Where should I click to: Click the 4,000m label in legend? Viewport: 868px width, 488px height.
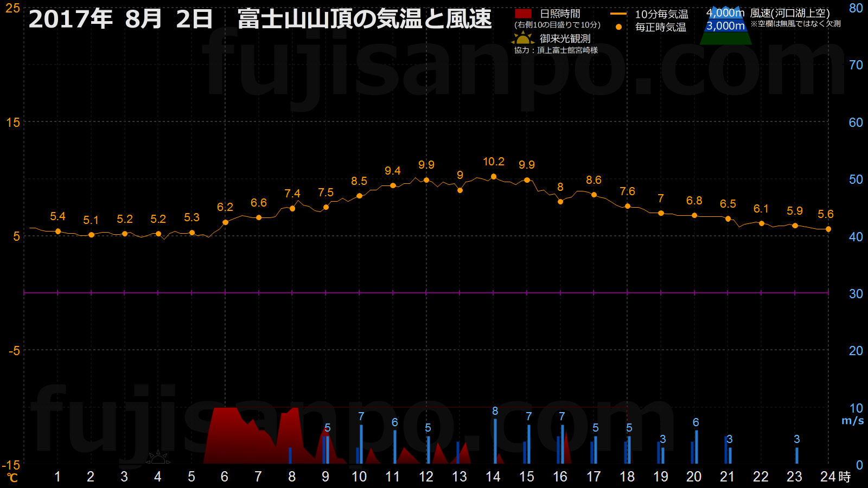click(x=725, y=12)
